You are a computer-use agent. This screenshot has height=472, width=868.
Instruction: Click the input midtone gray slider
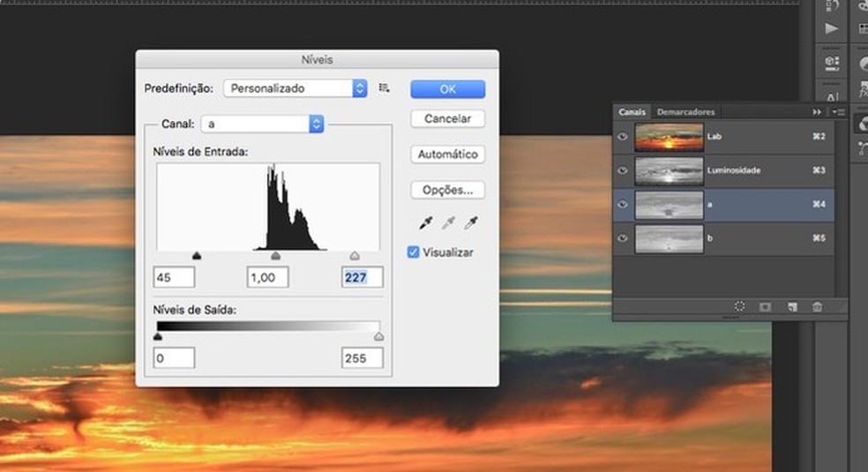click(x=275, y=256)
